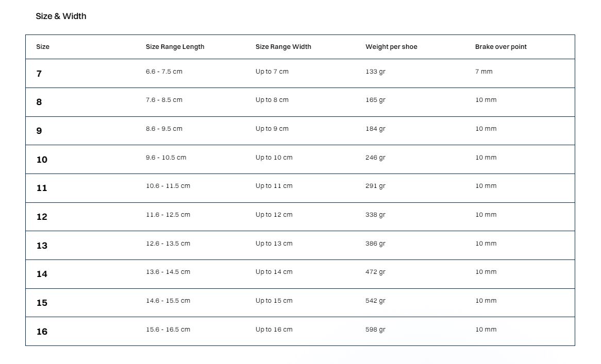
Task: Select the "15.6 - 16.5 cm" length cell
Action: 168,330
